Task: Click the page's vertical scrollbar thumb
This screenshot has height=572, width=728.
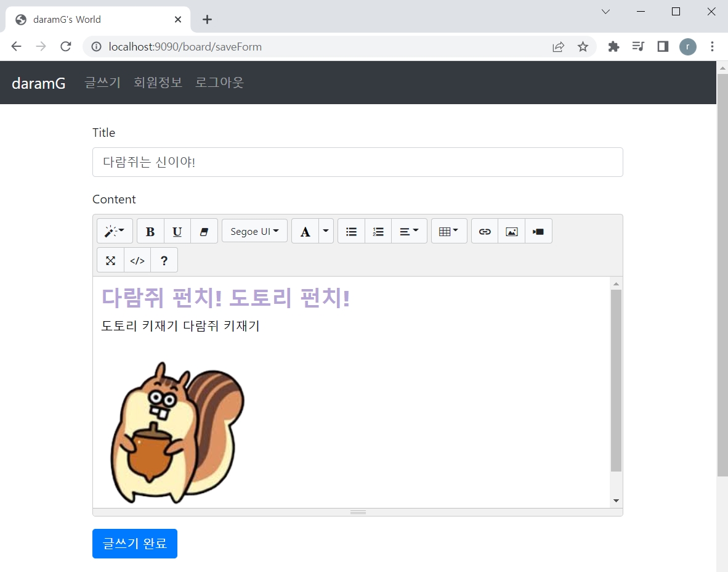Action: tap(722, 275)
